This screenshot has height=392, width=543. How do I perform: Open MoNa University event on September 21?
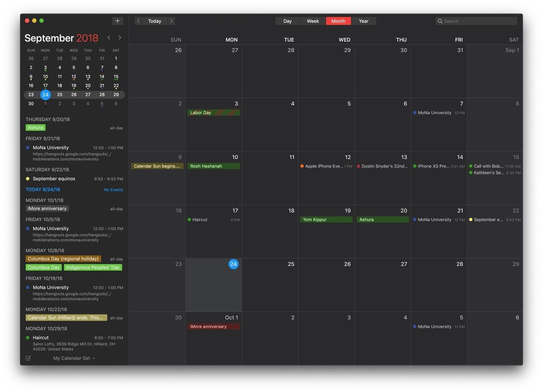438,220
